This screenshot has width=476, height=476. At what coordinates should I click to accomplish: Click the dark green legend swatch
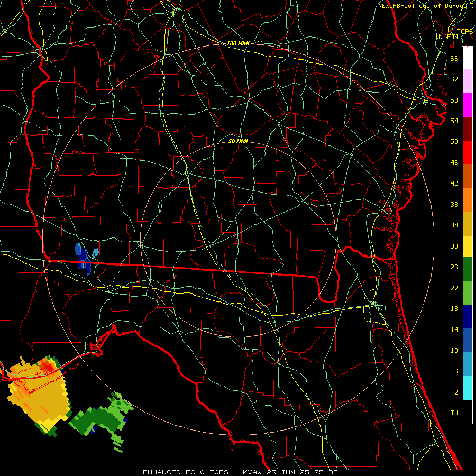click(467, 269)
